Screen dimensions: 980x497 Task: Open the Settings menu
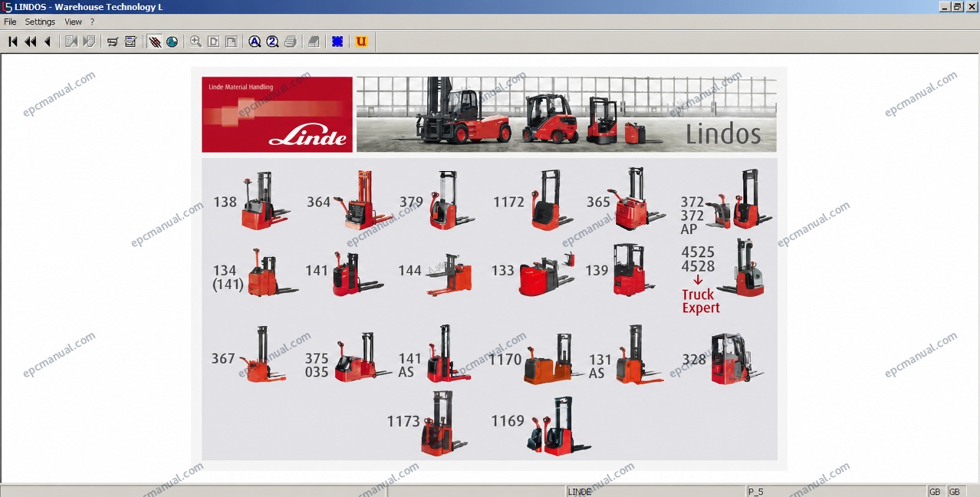40,22
